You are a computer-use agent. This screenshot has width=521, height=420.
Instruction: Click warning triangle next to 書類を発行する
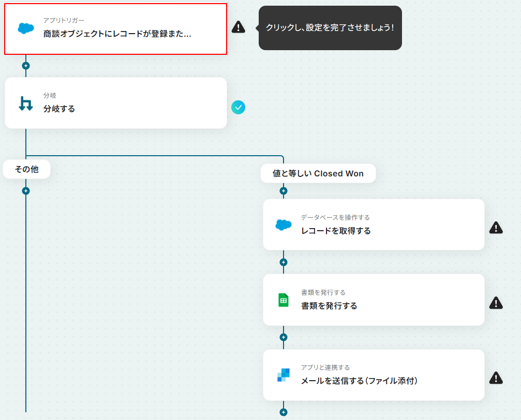(496, 303)
